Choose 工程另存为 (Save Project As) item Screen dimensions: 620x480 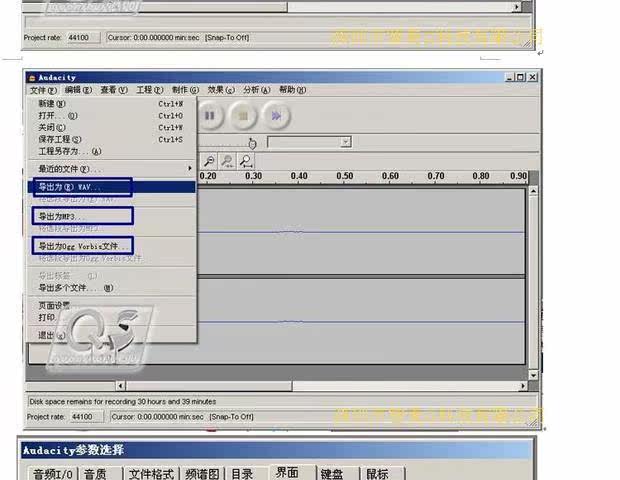tap(112, 151)
